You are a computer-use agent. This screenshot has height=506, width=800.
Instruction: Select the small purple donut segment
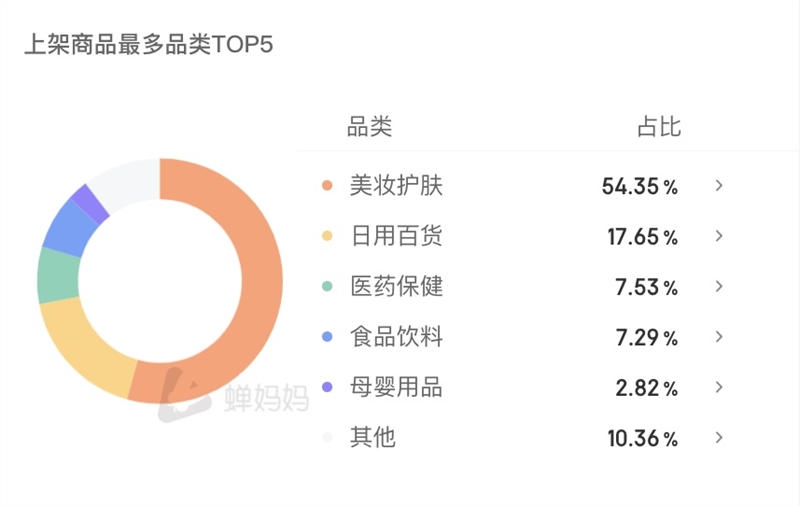coord(89,204)
